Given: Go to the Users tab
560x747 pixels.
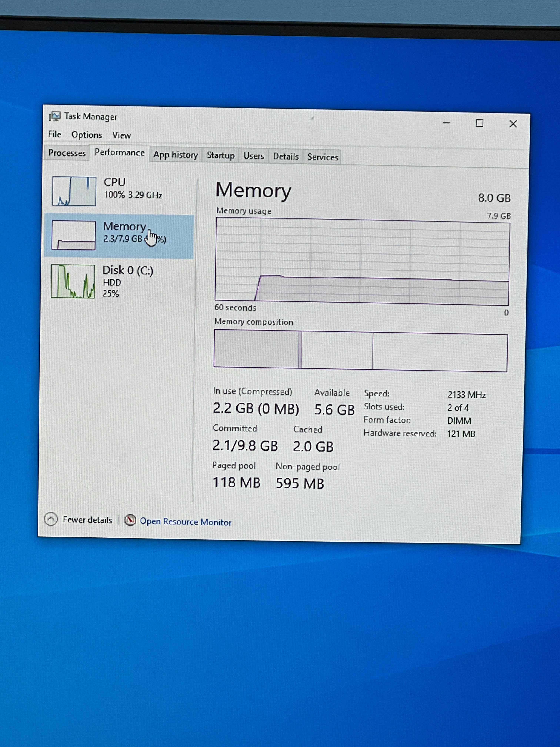Looking at the screenshot, I should [254, 156].
